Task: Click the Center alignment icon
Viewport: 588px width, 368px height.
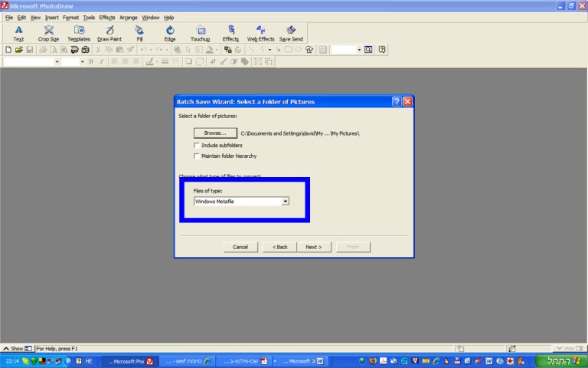Action: click(x=126, y=61)
